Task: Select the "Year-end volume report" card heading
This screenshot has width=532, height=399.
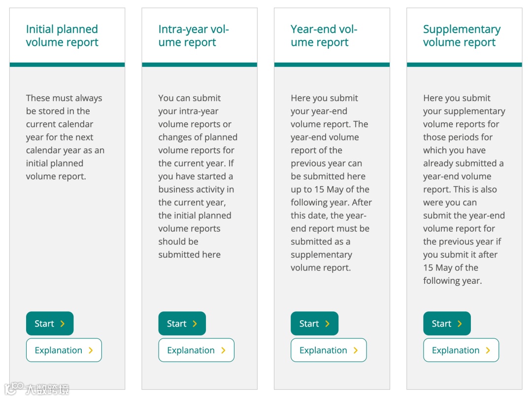Action: point(324,36)
